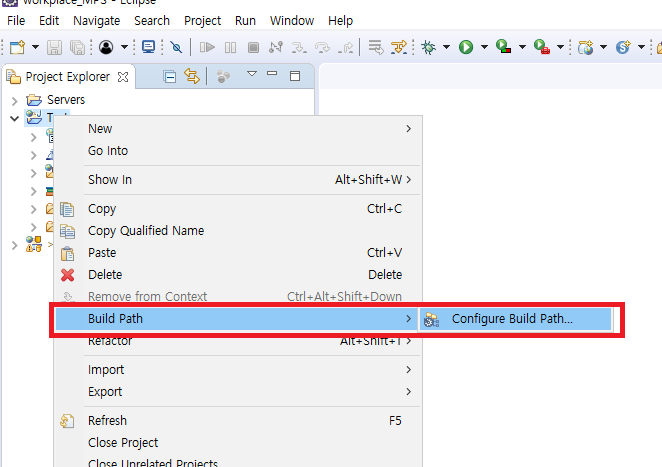Toggle Skip All Breakpoints icon
The image size is (662, 467).
pyautogui.click(x=176, y=47)
